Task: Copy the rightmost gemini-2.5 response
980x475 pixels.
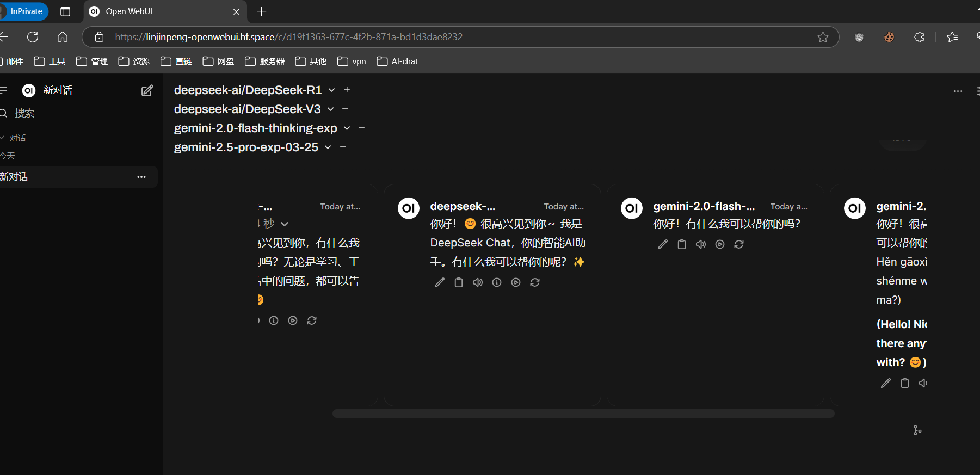Action: 905,383
